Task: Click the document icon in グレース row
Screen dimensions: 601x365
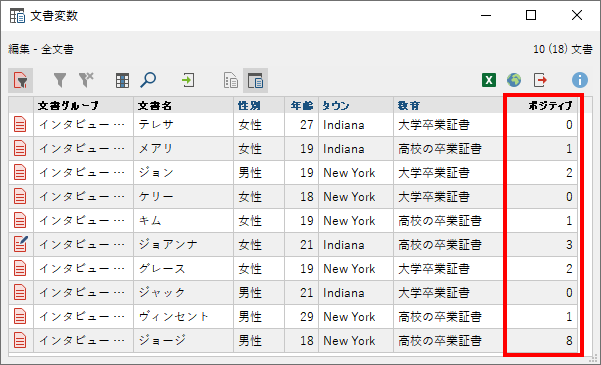Action: click(20, 268)
